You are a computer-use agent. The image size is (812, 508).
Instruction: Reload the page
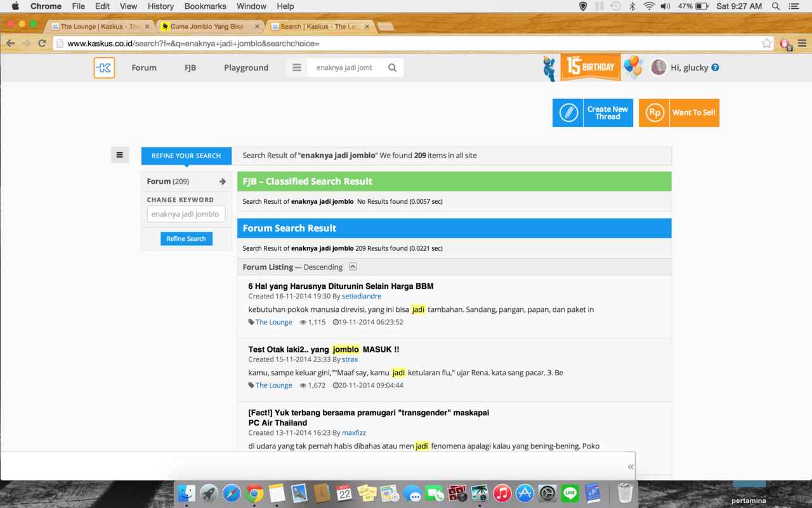click(42, 43)
